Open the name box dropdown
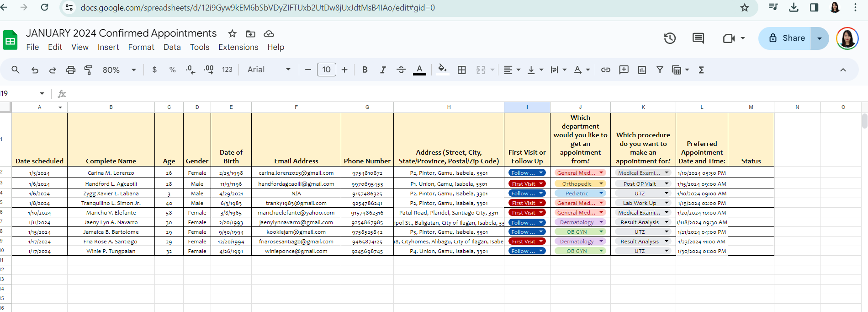The width and height of the screenshot is (868, 312). tap(42, 93)
